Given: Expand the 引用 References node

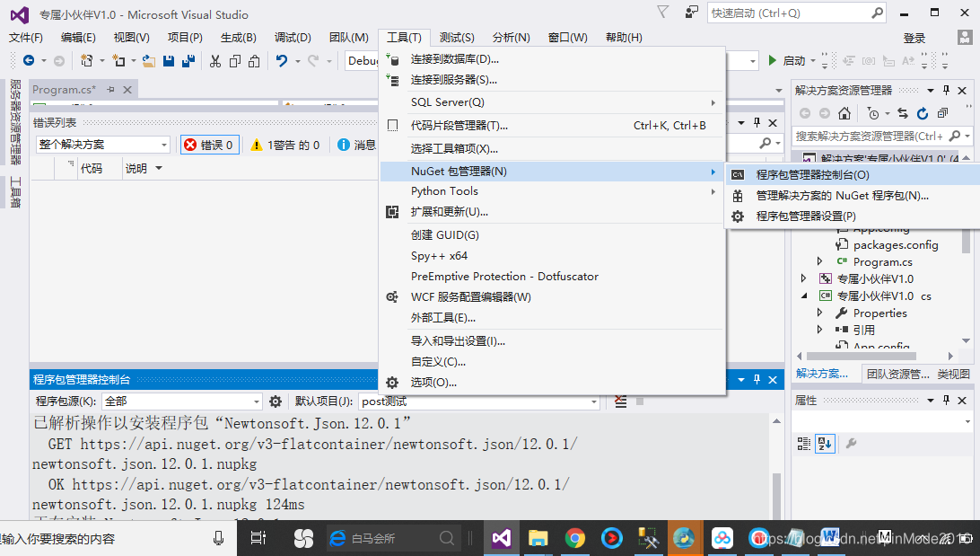Looking at the screenshot, I should click(x=819, y=329).
